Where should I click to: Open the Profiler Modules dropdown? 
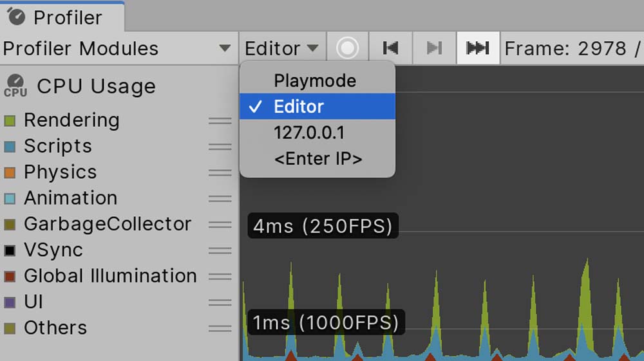(x=117, y=48)
